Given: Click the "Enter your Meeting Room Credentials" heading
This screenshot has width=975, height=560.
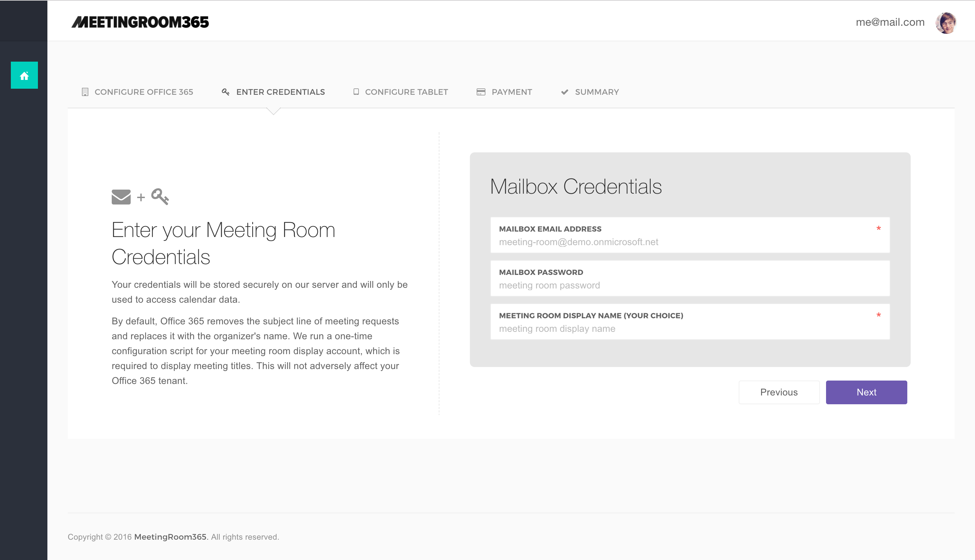Looking at the screenshot, I should (223, 243).
